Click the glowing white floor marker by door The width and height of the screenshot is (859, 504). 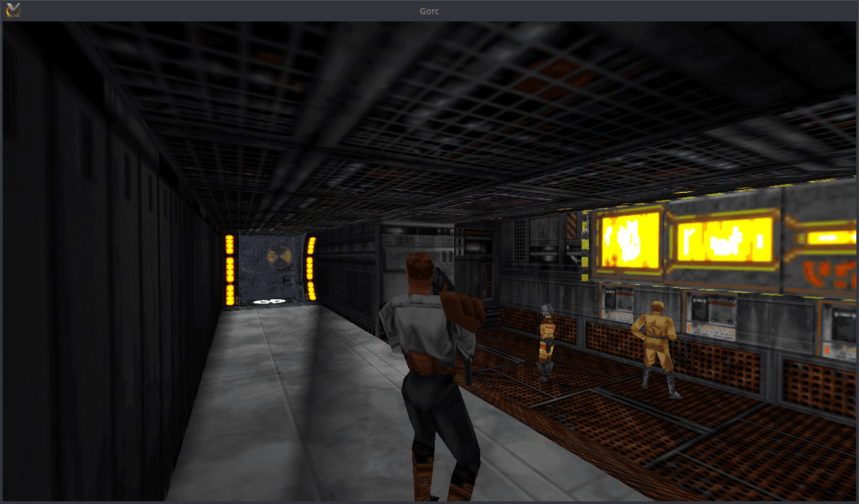tap(271, 302)
